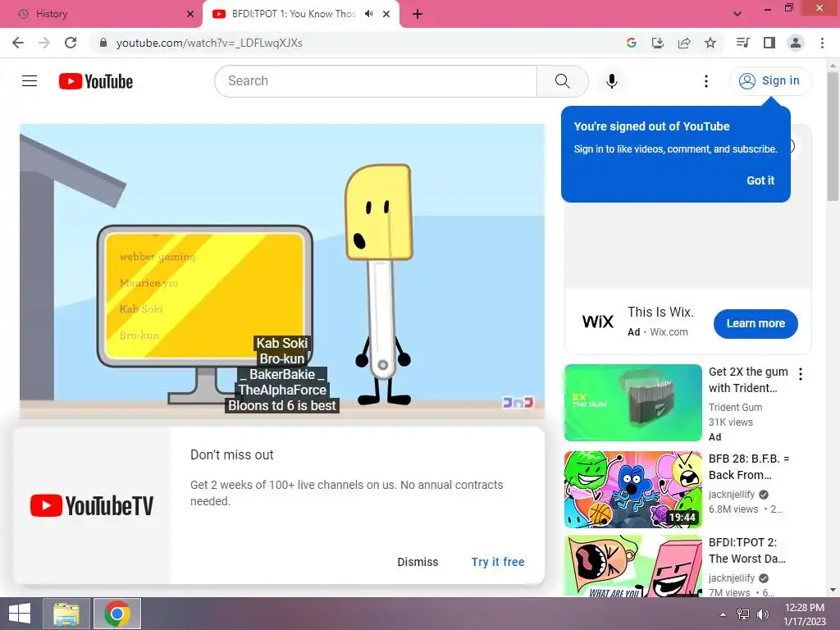Image resolution: width=840 pixels, height=630 pixels.
Task: Toggle Chrome side panel icon
Action: coord(769,43)
